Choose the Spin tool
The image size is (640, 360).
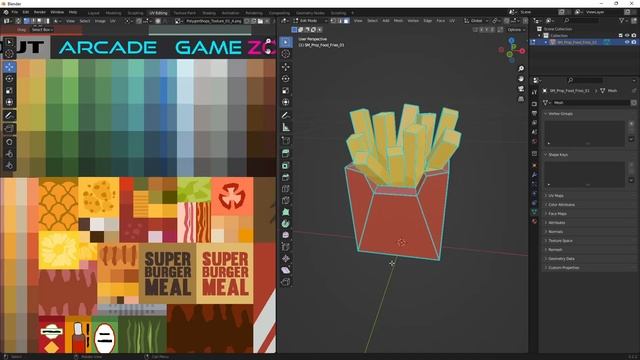pyautogui.click(x=286, y=224)
